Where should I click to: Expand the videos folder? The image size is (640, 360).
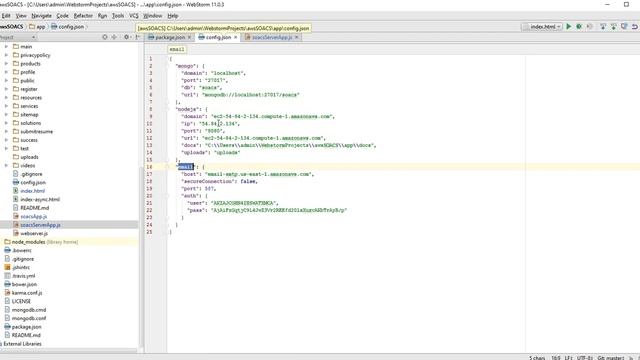6,165
